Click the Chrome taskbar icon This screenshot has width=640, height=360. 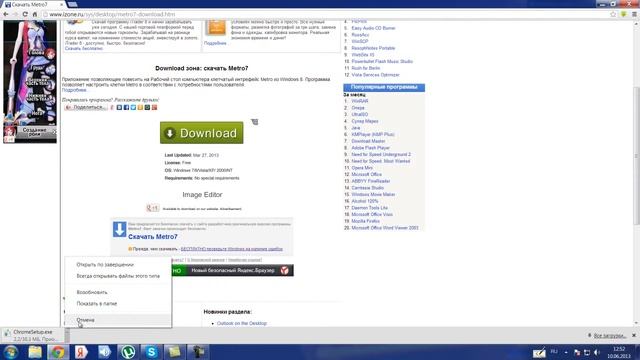coord(58,352)
